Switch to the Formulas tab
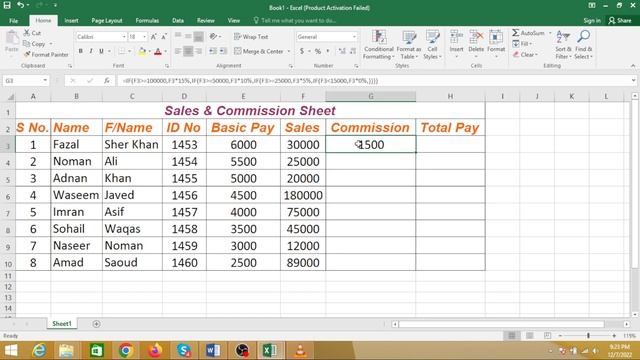This screenshot has height=360, width=640. [147, 20]
